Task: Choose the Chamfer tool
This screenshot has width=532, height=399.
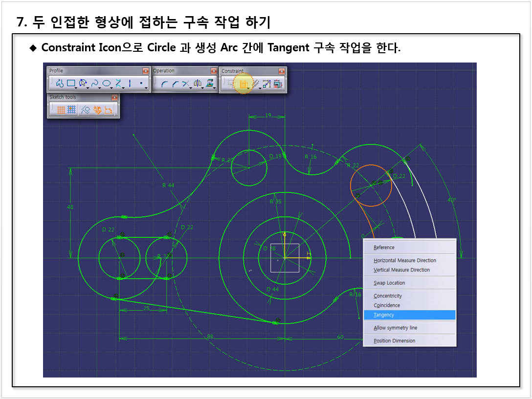Action: click(x=175, y=84)
